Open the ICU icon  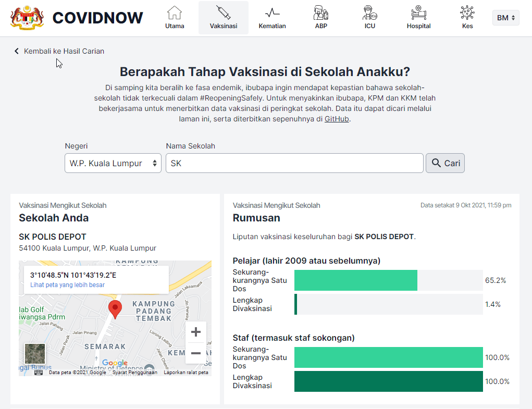tap(369, 11)
